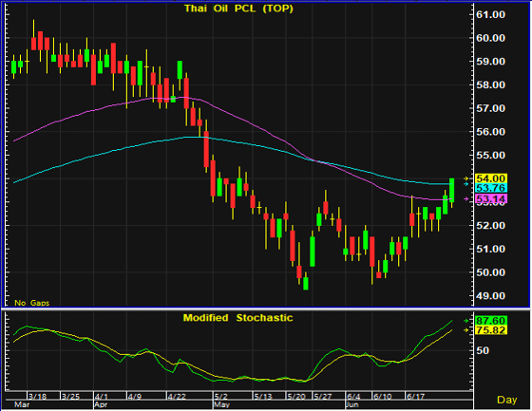Click the May month label
The width and height of the screenshot is (532, 411).
(222, 405)
